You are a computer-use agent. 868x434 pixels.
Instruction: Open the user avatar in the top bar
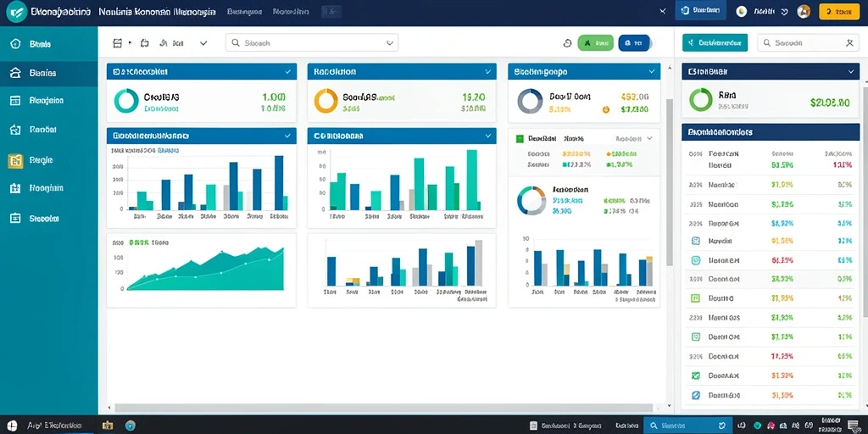coord(804,12)
